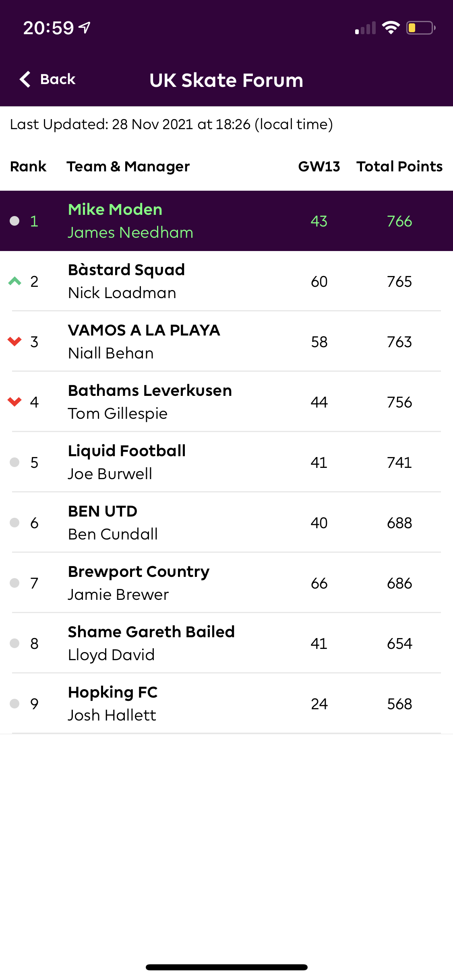
Task: Tap the grey dot beside Liquid Football
Action: click(15, 462)
